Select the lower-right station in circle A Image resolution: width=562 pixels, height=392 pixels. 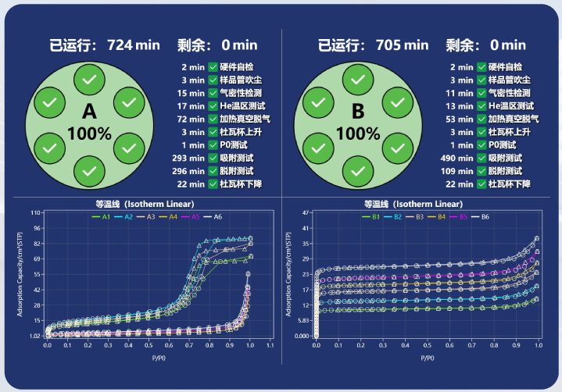point(129,148)
